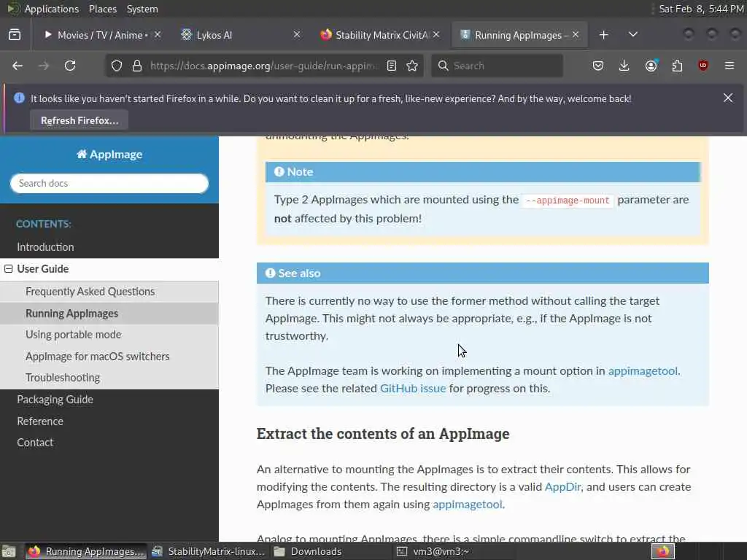Dismiss the Firefox refresh notification bar
The width and height of the screenshot is (747, 560).
[728, 98]
